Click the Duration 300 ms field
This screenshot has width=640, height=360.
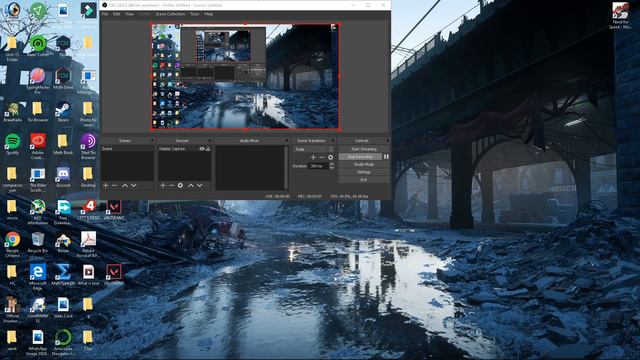click(318, 166)
